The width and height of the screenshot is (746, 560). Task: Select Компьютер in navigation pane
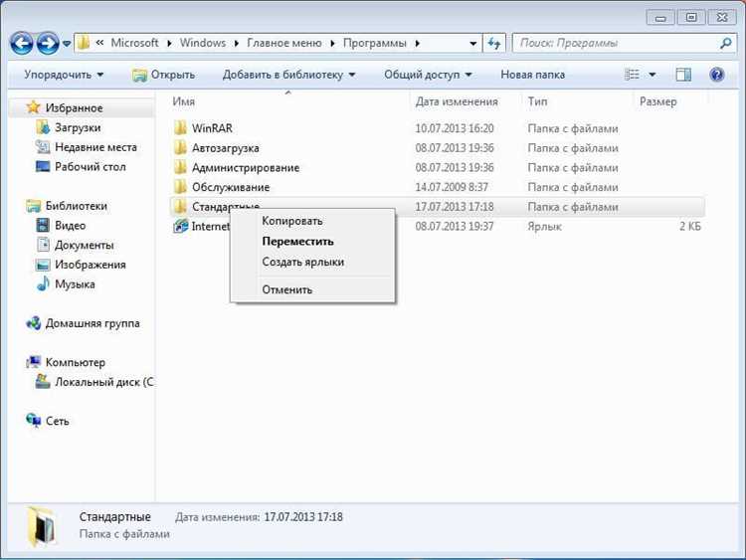(76, 362)
